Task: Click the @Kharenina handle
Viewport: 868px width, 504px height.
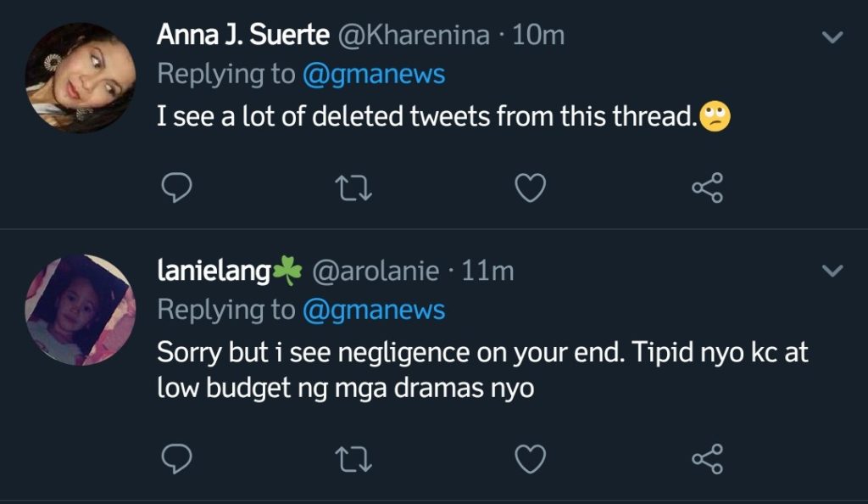Action: point(414,36)
